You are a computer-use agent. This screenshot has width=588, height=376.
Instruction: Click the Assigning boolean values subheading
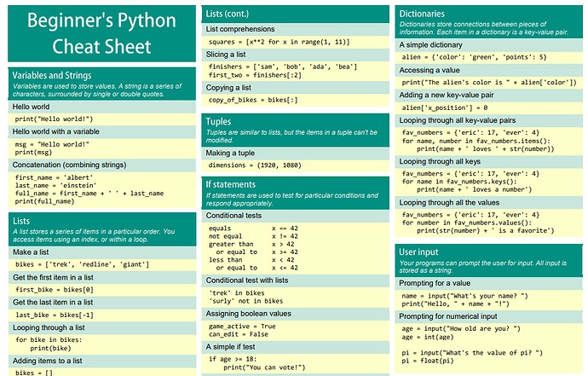pyautogui.click(x=248, y=314)
